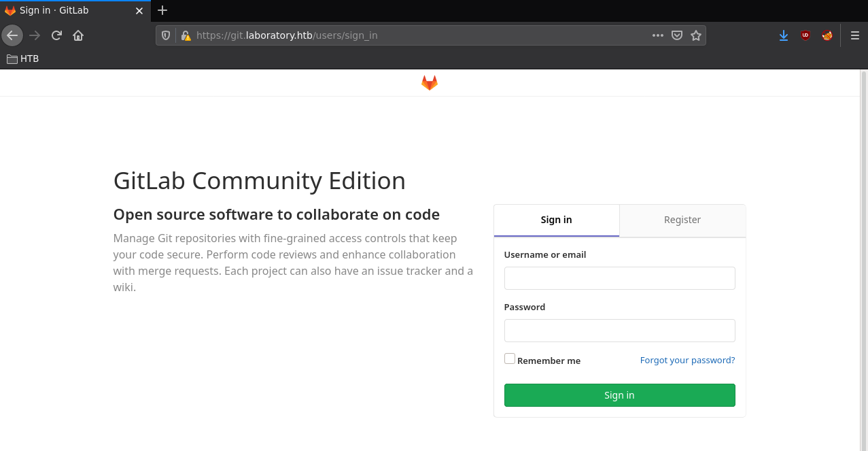Click the address bar URL text
The height and width of the screenshot is (451, 868).
287,35
